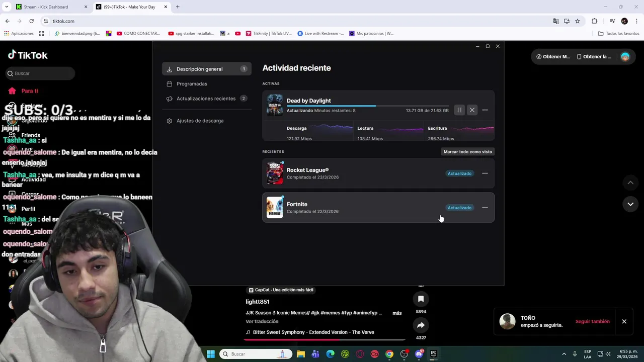Focus the TikTok Buscar search field
This screenshot has height=362, width=644.
click(40, 73)
